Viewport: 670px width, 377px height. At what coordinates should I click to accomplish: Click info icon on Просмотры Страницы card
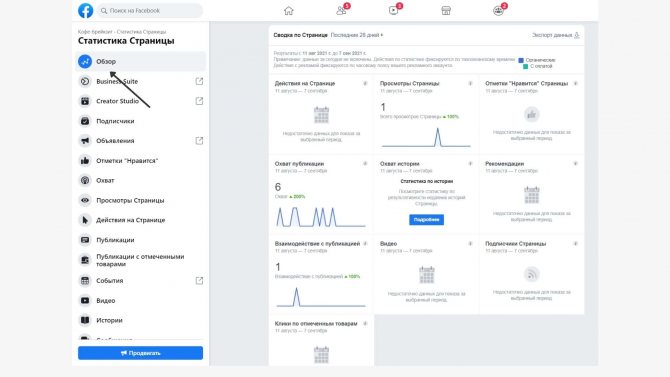[x=470, y=83]
